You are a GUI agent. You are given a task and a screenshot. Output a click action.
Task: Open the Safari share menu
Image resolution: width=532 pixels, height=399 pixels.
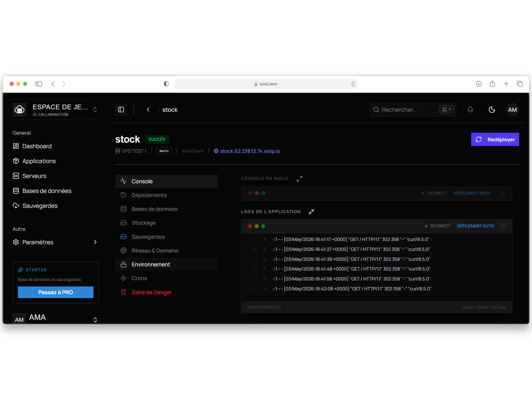492,83
